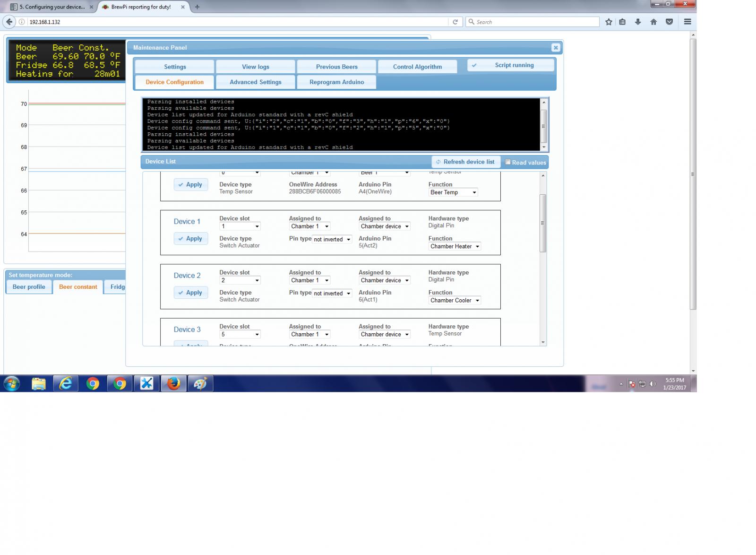The width and height of the screenshot is (756, 555).
Task: Click the Firefox back arrow button
Action: pos(9,22)
